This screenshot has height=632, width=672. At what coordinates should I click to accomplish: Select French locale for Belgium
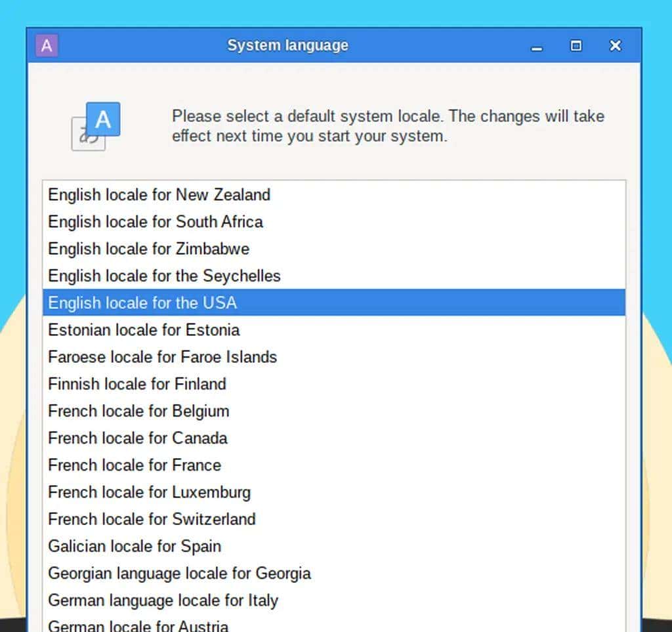[138, 411]
